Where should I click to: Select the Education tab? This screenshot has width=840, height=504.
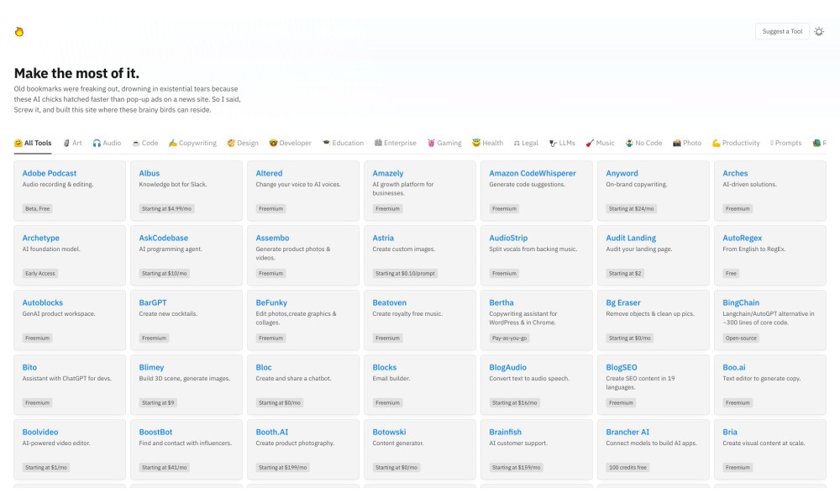pos(343,143)
